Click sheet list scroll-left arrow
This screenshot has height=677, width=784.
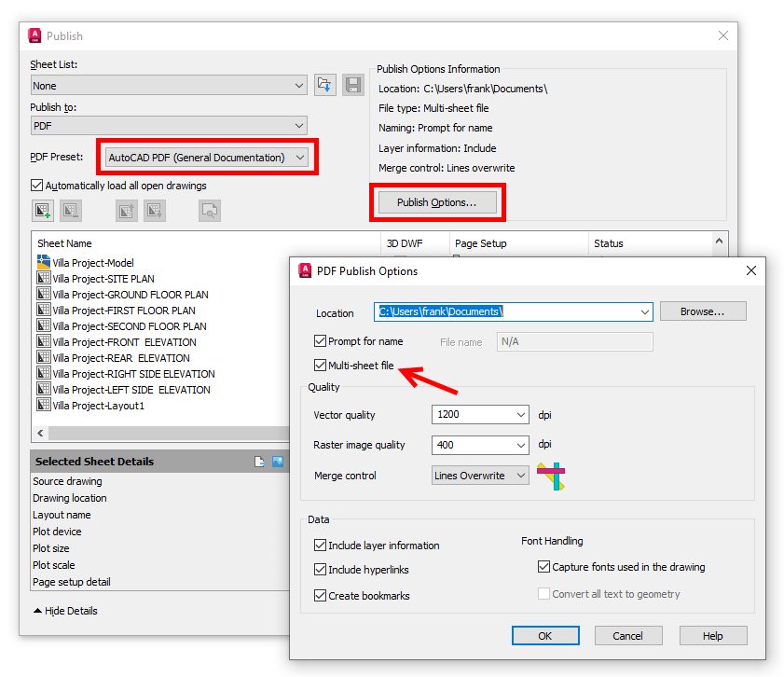click(40, 433)
